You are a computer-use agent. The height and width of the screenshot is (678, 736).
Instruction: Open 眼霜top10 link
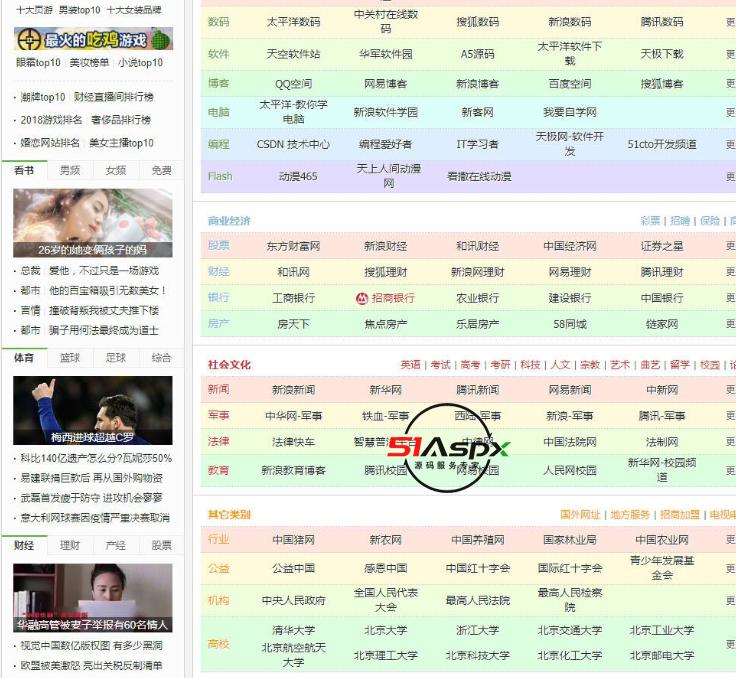[38, 62]
